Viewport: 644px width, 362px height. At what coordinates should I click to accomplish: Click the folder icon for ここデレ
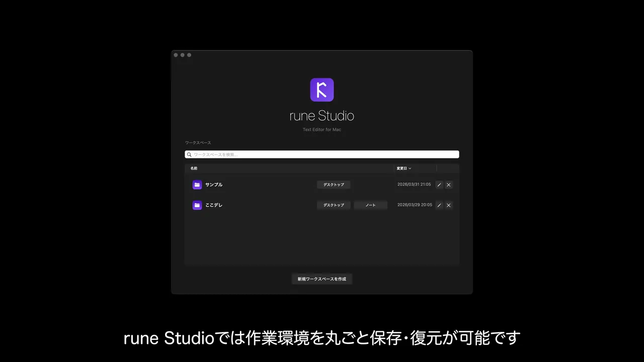point(197,205)
